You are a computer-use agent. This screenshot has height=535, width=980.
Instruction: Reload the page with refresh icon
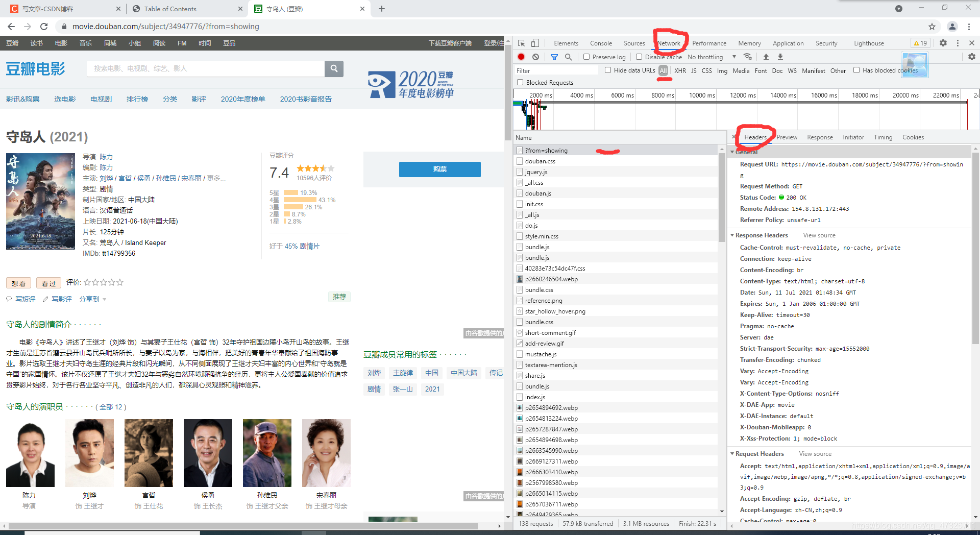[44, 27]
